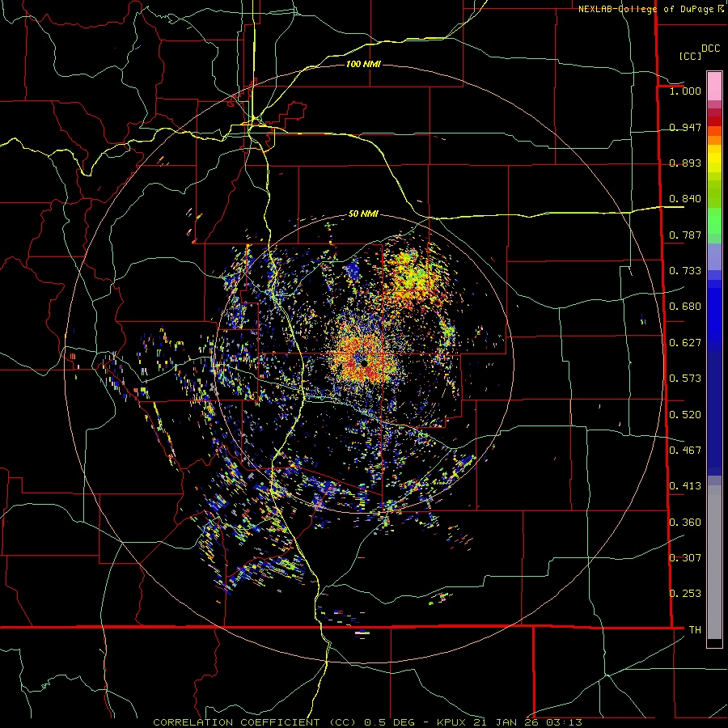Click the 0.520 value on the color scale
The width and height of the screenshot is (728, 728).
point(685,415)
